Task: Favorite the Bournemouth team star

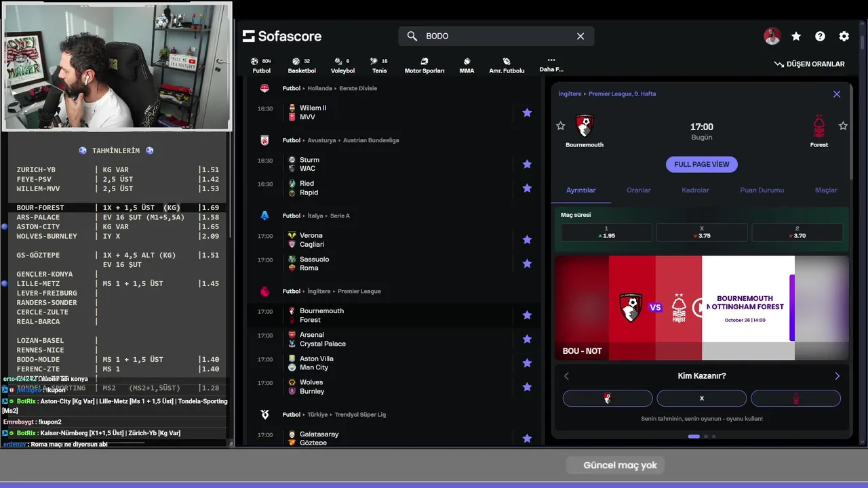Action: 560,125
